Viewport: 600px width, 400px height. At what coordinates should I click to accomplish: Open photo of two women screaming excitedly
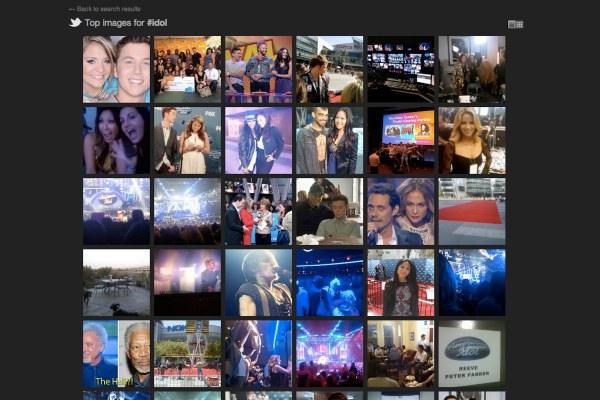tap(116, 140)
